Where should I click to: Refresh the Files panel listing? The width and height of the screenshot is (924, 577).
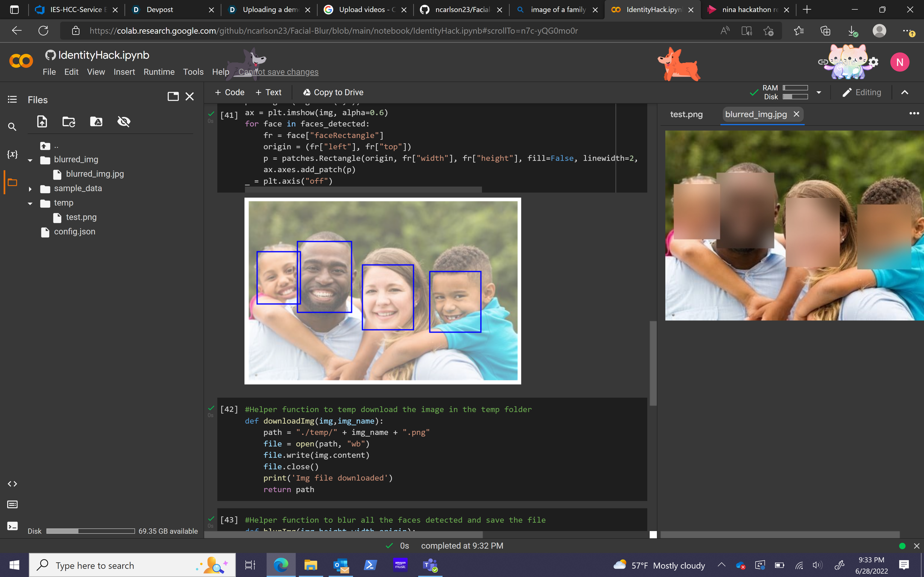69,122
